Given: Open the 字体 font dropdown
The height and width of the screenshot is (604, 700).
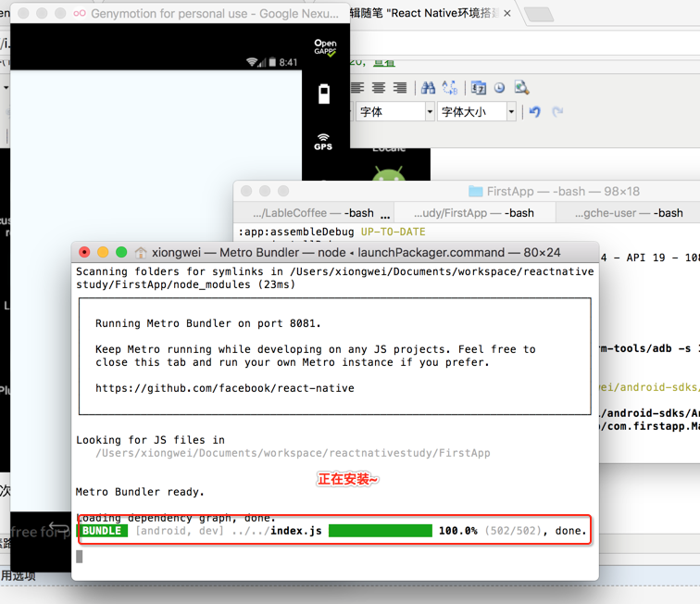Looking at the screenshot, I should (430, 111).
